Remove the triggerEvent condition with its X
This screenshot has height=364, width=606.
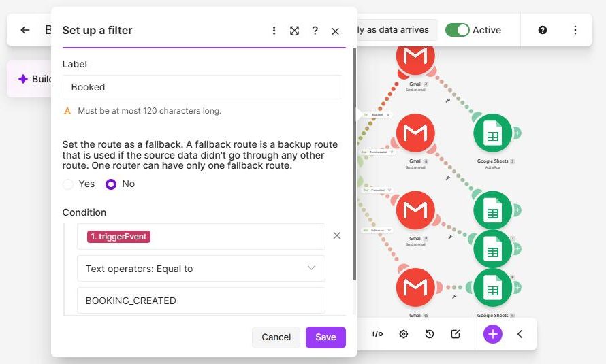[x=337, y=235]
